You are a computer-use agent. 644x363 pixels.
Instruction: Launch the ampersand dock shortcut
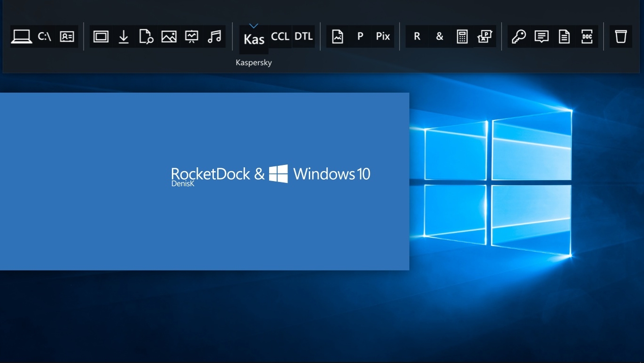click(440, 36)
